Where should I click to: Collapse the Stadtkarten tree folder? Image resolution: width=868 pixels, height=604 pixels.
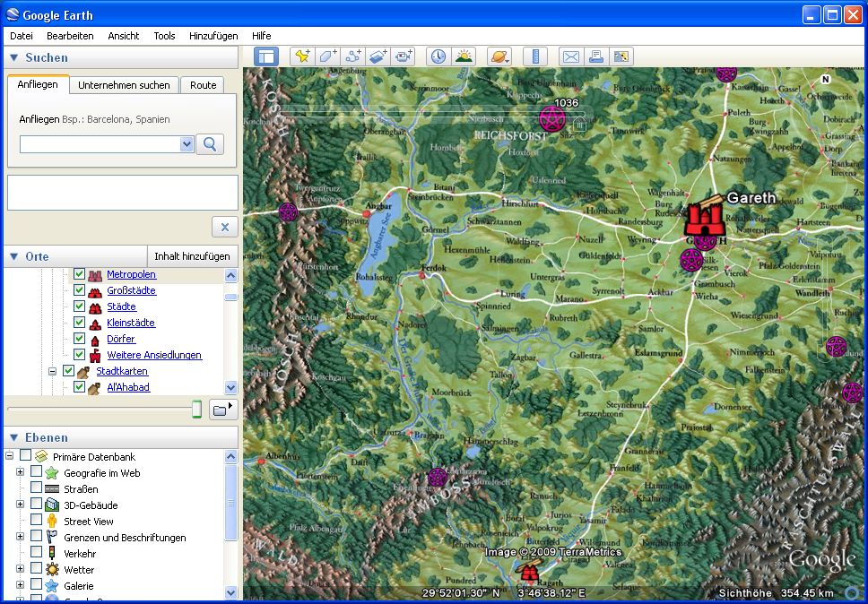click(53, 371)
